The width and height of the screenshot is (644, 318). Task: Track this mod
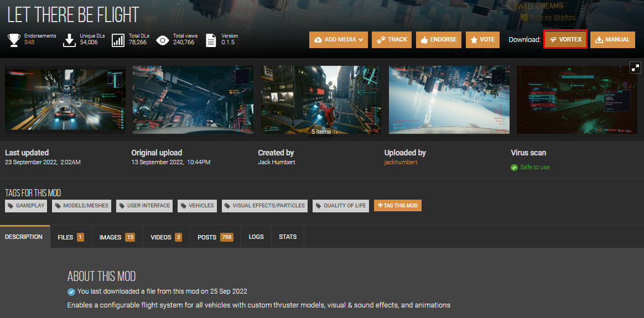tap(392, 40)
